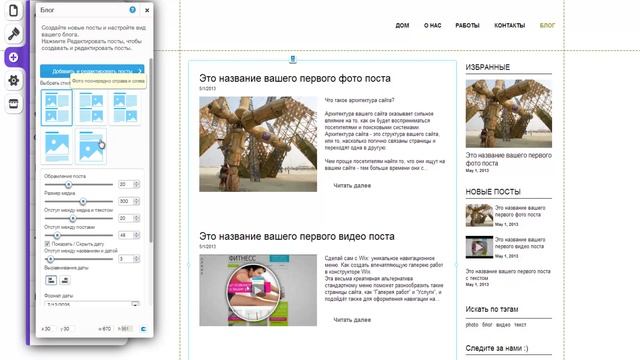Select layout with large photo above text
The image size is (640, 360).
pyautogui.click(x=57, y=146)
